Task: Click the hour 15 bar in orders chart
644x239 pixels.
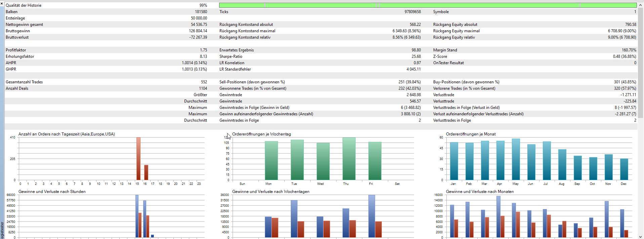Action: (x=138, y=159)
